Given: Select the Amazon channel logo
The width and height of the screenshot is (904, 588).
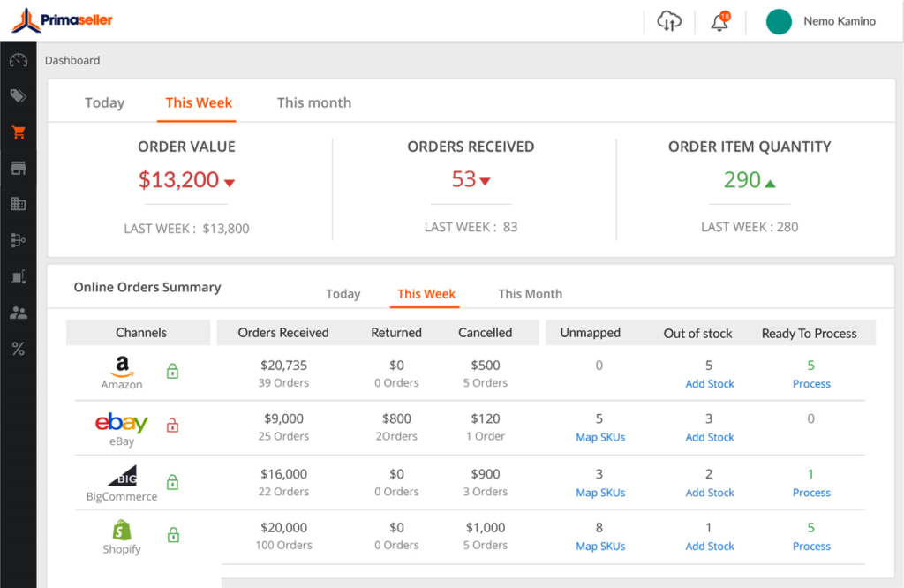Looking at the screenshot, I should click(x=121, y=365).
